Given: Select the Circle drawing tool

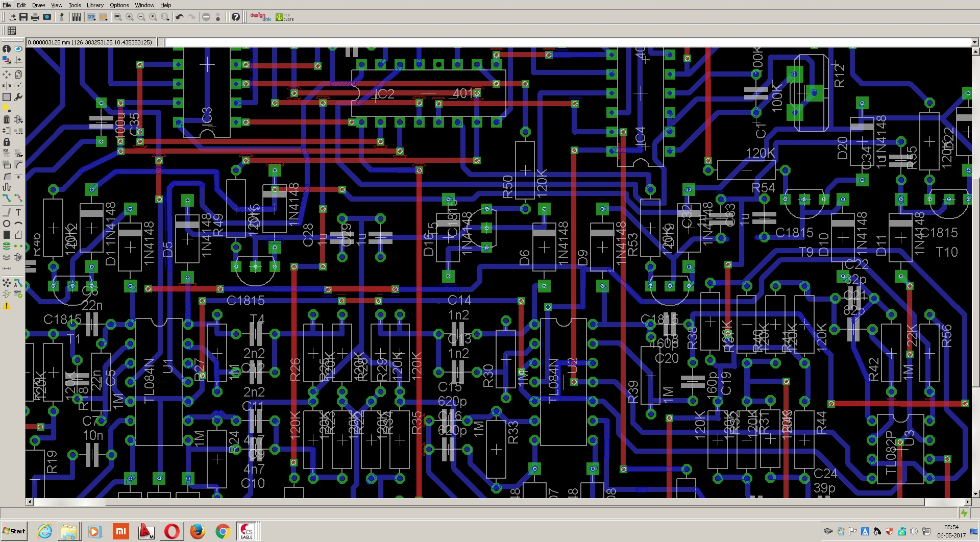Looking at the screenshot, I should (7, 224).
